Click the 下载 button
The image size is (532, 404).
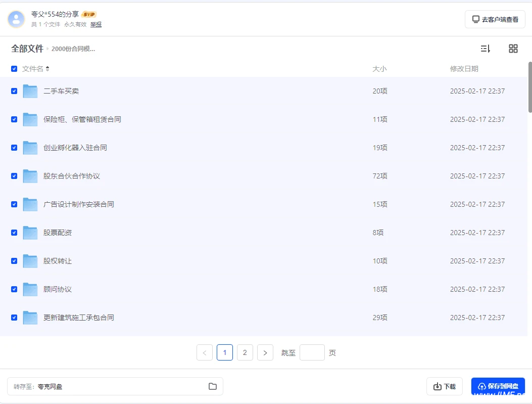[x=444, y=386]
